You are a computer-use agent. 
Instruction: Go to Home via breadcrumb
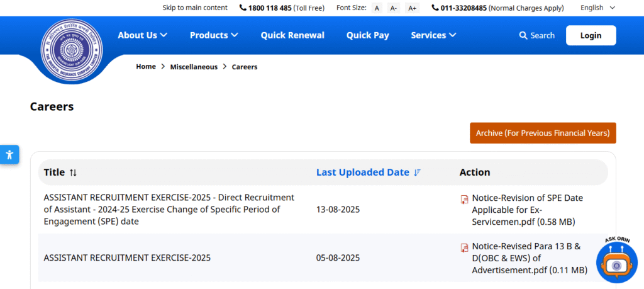pos(146,67)
